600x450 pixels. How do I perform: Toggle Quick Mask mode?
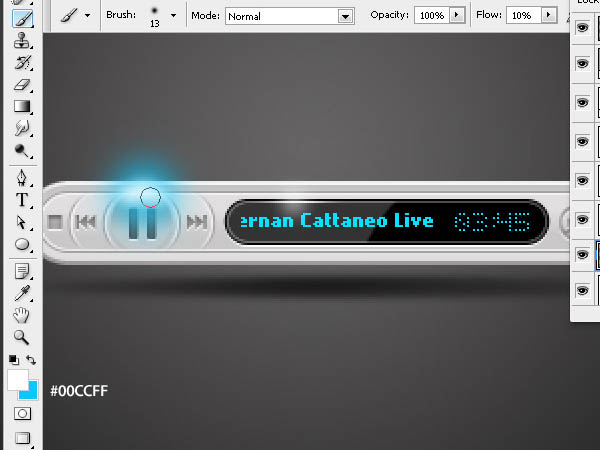click(x=23, y=414)
